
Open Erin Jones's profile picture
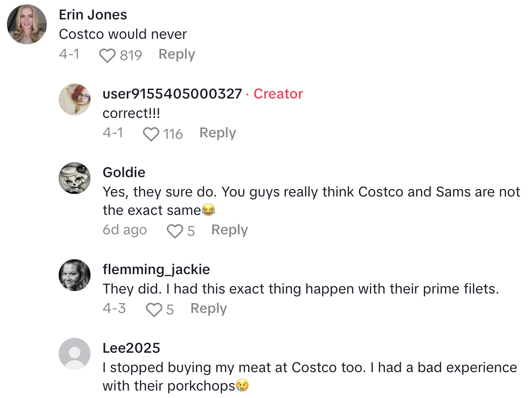point(27,24)
